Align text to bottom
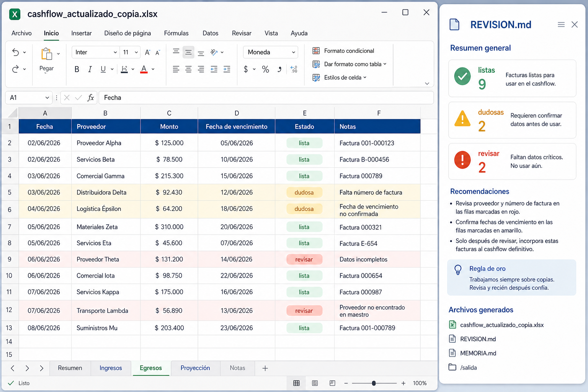The image size is (588, 392). point(201,53)
